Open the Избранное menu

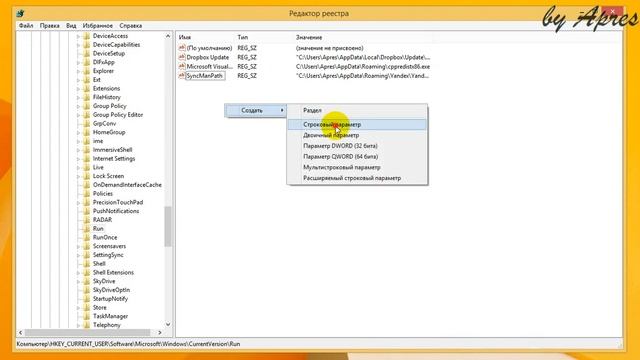[98, 25]
